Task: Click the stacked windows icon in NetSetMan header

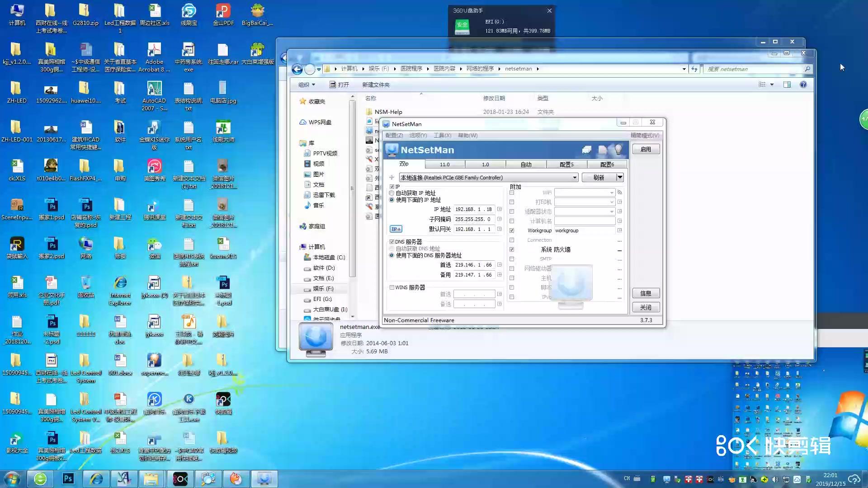Action: pos(587,150)
